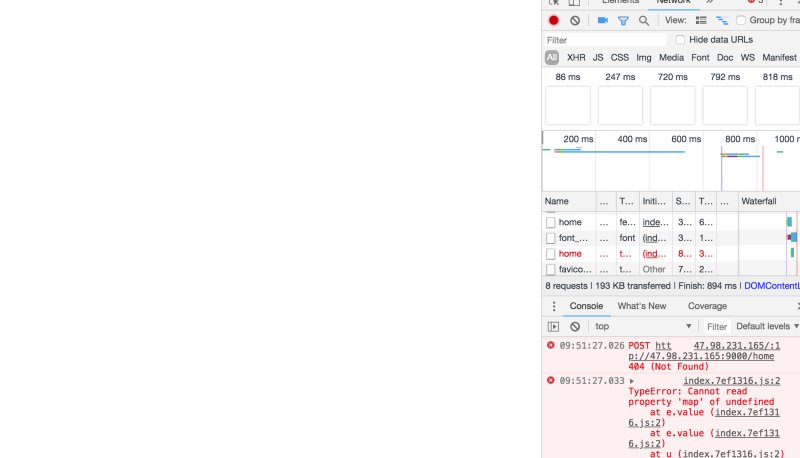Filter requests by Img
Viewport: 800px width, 458px height.
(x=644, y=58)
